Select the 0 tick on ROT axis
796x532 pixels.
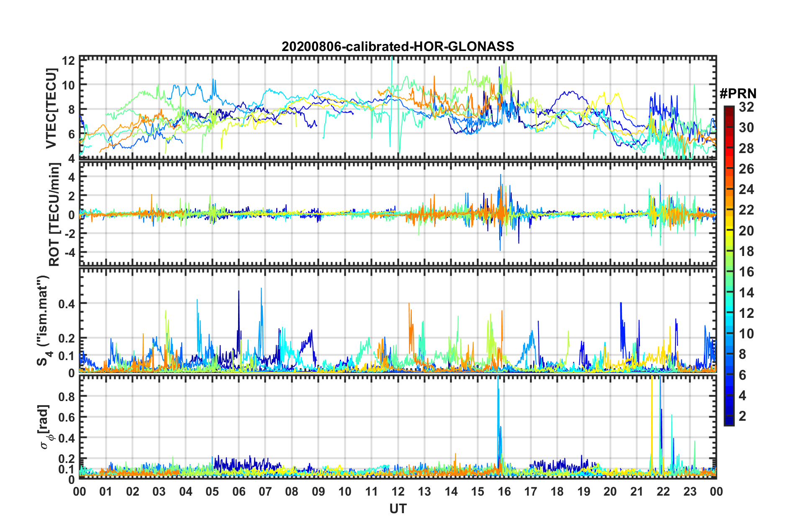pyautogui.click(x=72, y=215)
